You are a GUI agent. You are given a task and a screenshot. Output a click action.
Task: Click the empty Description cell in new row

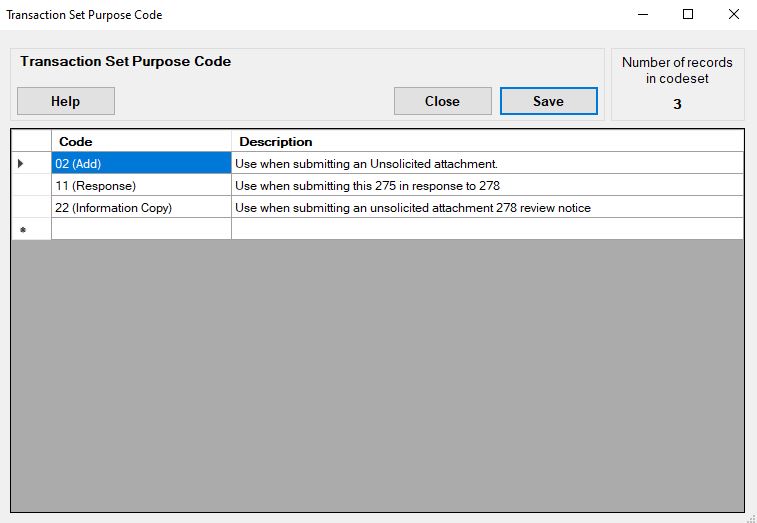[487, 229]
